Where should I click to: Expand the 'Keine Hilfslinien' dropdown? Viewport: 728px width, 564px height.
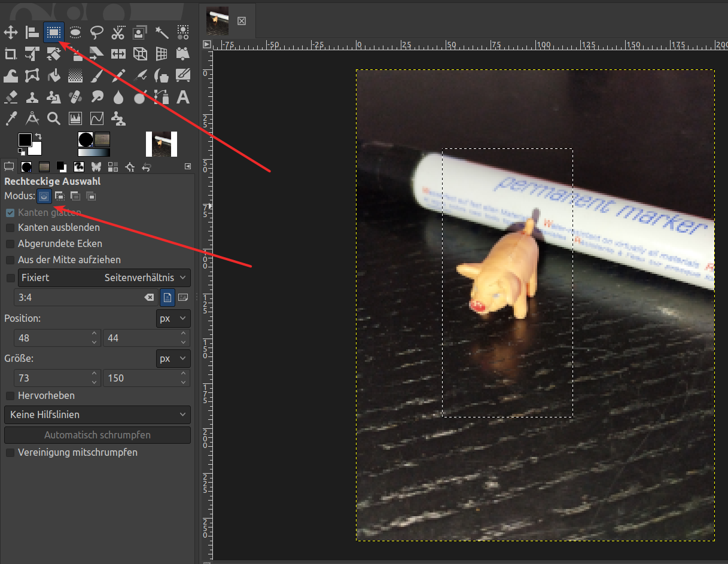click(98, 414)
